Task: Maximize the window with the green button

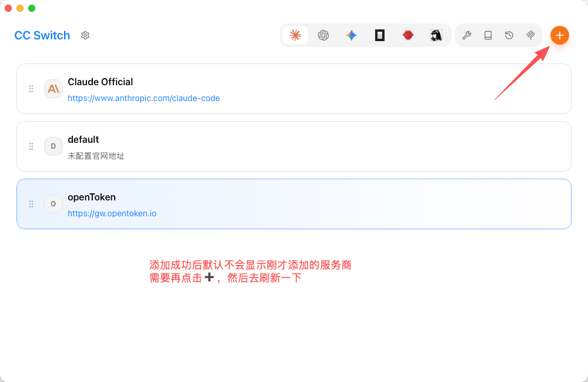Action: coord(32,8)
